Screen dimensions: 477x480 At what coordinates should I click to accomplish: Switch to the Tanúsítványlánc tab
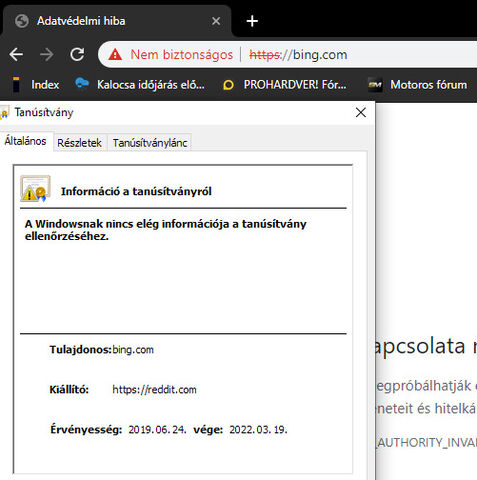click(150, 143)
